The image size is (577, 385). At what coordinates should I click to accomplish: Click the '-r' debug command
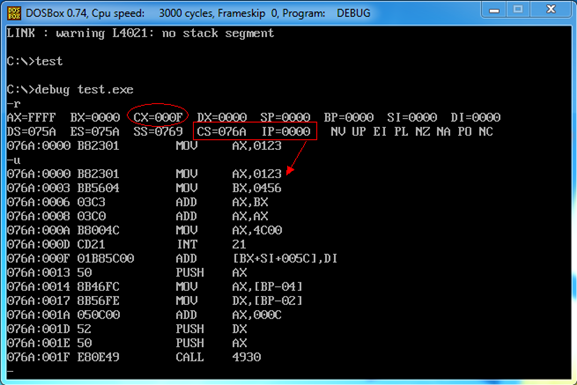coord(14,104)
